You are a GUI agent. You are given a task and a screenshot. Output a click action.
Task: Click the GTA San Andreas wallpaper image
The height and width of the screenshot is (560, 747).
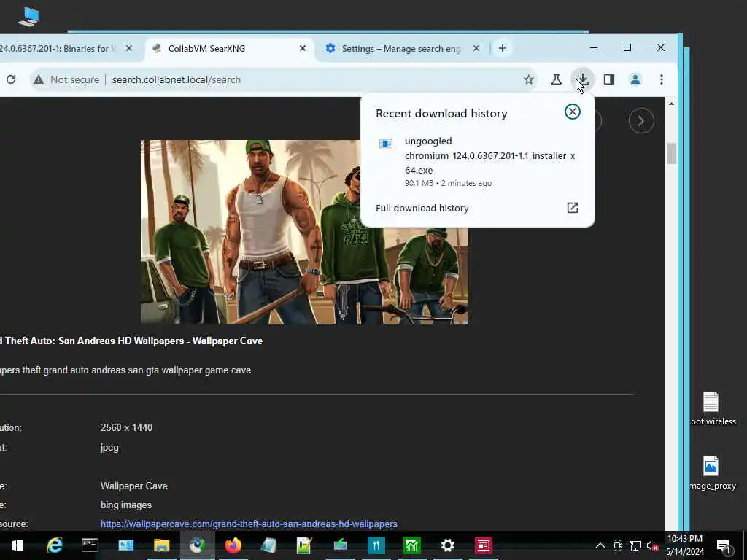[x=304, y=232]
